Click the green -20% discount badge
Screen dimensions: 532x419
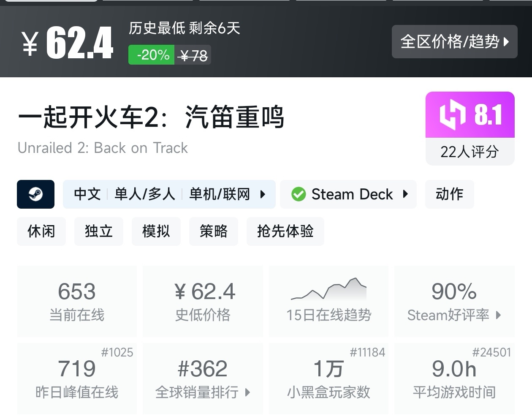pos(152,55)
